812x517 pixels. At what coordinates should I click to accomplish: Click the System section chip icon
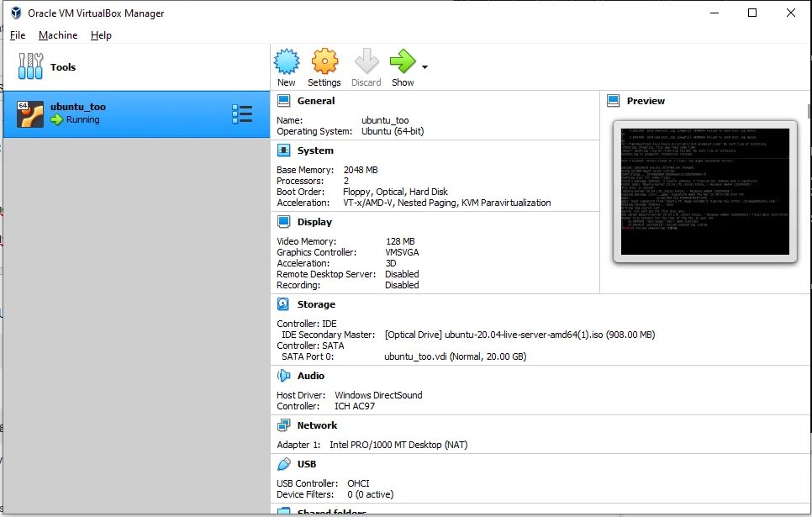[x=284, y=150]
